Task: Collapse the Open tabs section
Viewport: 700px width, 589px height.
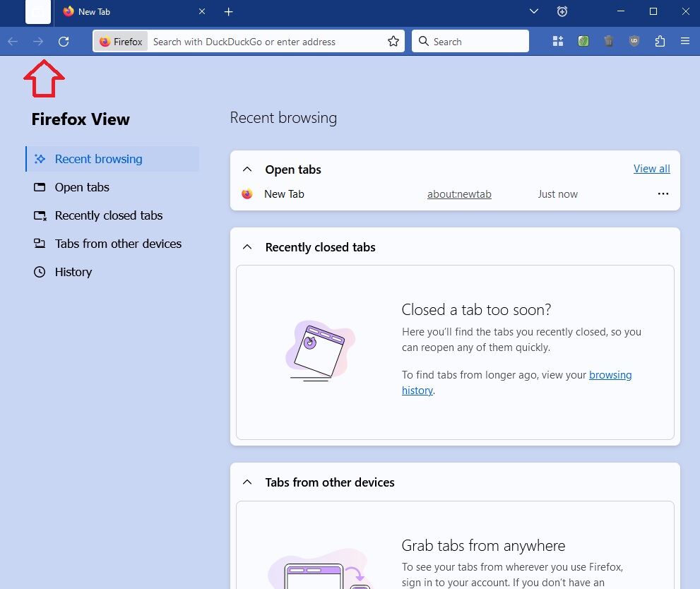Action: 247,169
